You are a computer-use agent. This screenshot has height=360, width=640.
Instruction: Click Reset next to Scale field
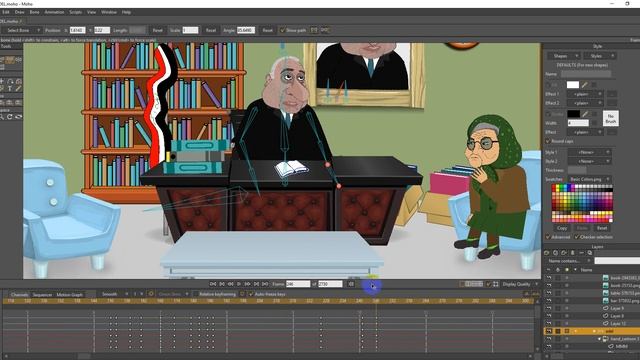(211, 30)
